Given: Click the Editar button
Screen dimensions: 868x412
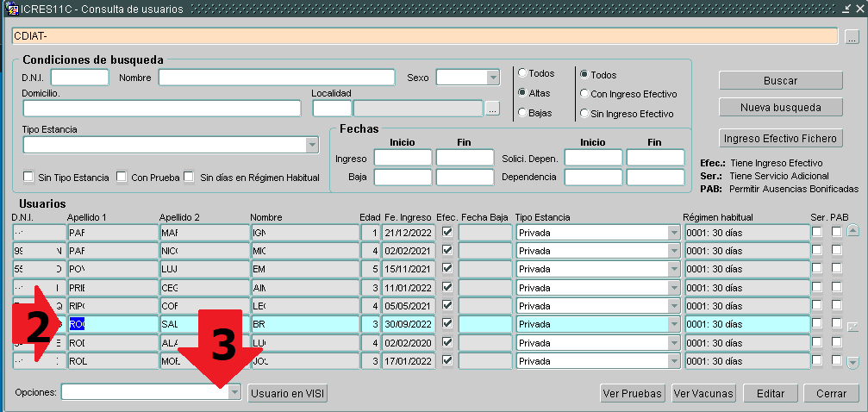Looking at the screenshot, I should [x=770, y=393].
